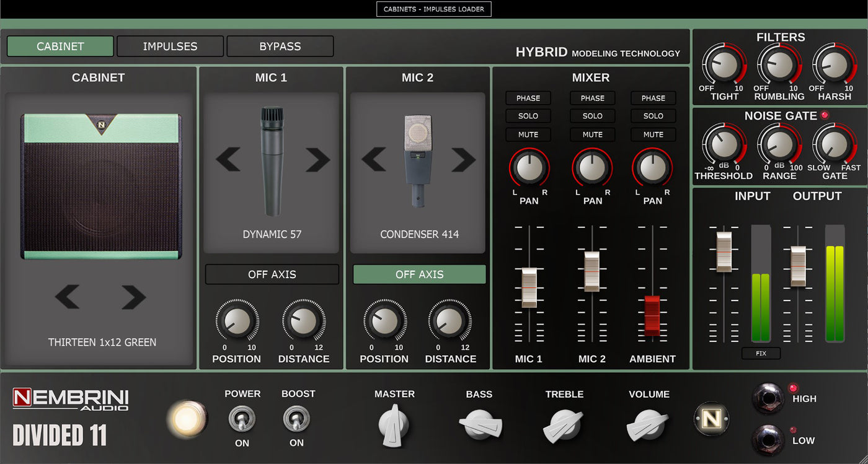
Task: Click the MIC 2 PAN knob
Action: tap(592, 168)
